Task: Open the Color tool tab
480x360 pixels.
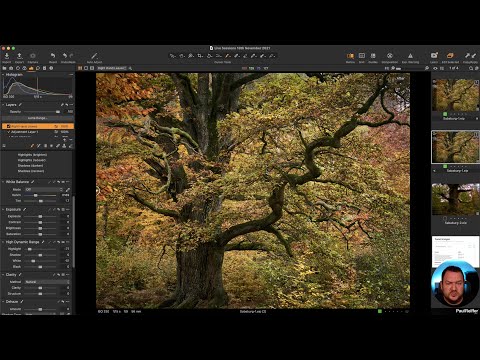Action: click(x=24, y=68)
